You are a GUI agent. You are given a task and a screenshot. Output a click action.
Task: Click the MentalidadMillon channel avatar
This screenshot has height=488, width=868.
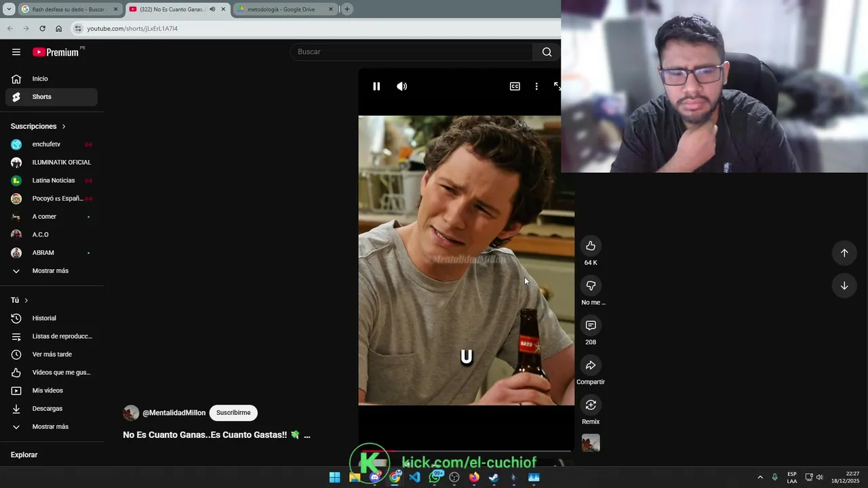coord(131,413)
